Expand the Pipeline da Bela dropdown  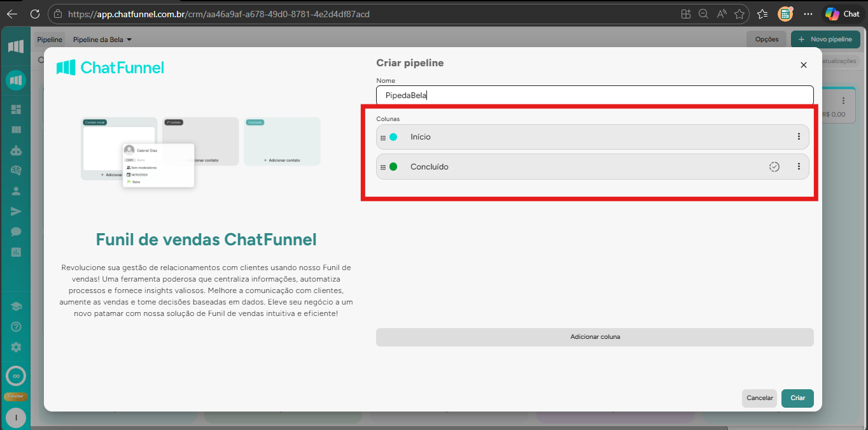tap(102, 39)
